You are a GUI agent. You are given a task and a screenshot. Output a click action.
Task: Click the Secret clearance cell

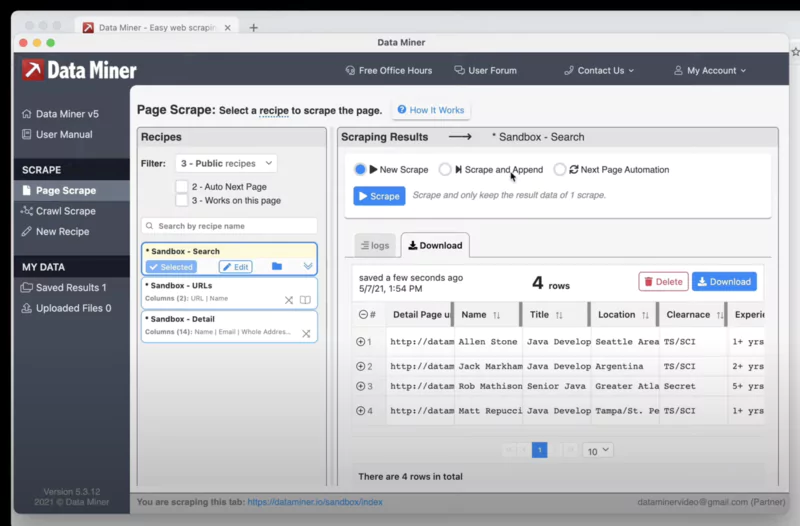coord(694,386)
